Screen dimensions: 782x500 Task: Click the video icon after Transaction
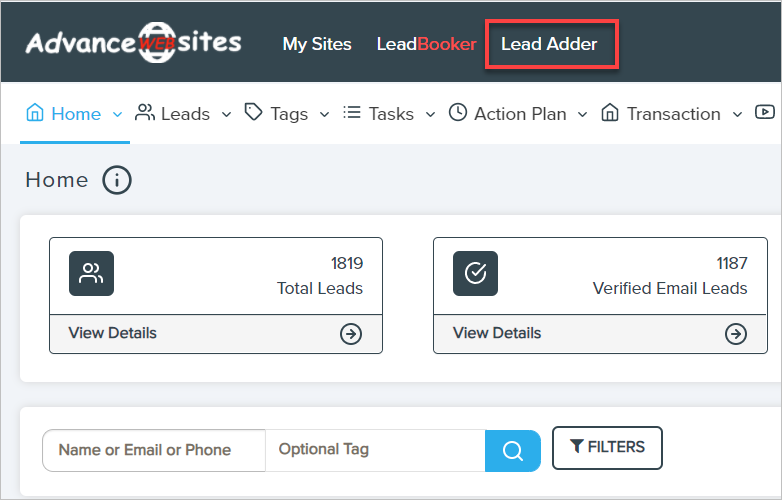[765, 114]
